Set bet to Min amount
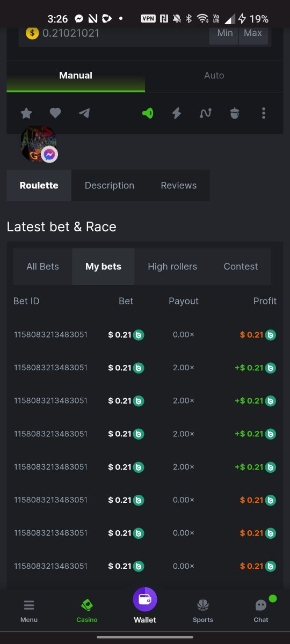 [x=224, y=33]
